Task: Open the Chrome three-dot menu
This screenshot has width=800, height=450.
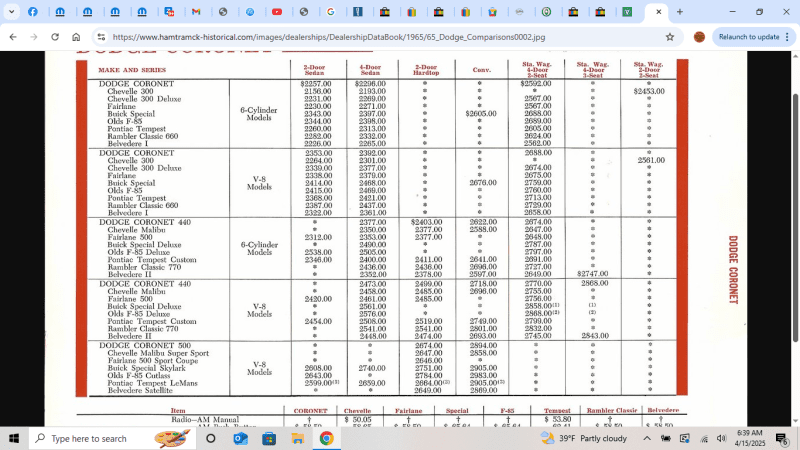Action: [787, 37]
